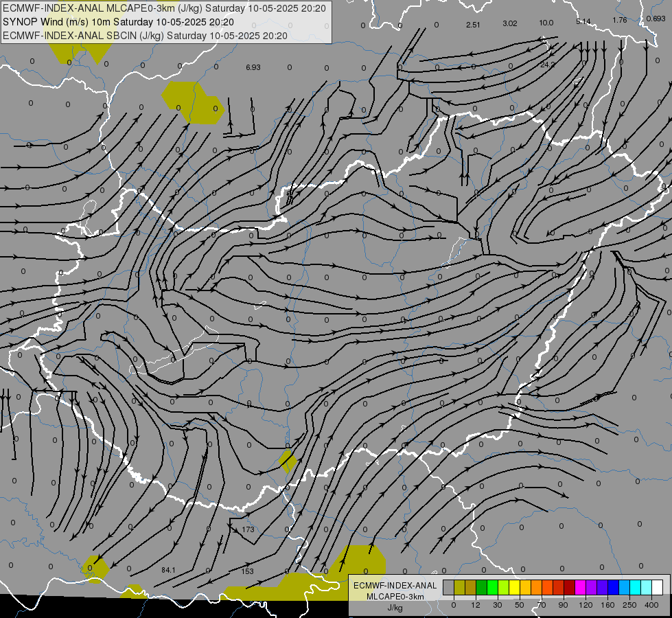The image size is (672, 618).
Task: Click the MLCAPE0-3km title line at top
Action: [x=164, y=8]
